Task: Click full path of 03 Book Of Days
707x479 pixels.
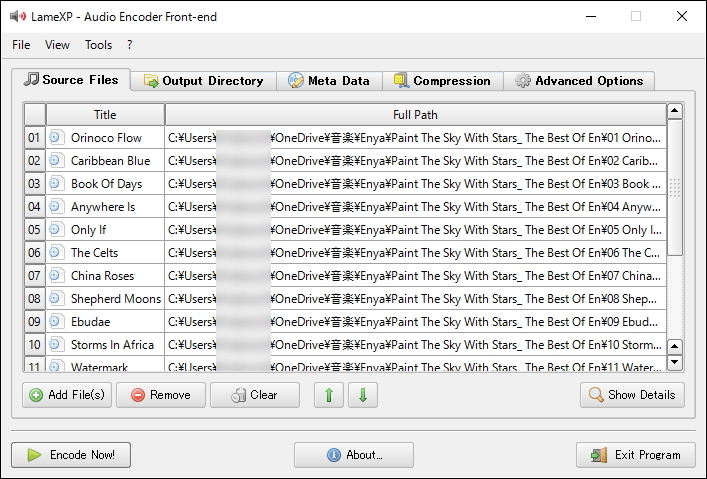Action: coord(415,184)
